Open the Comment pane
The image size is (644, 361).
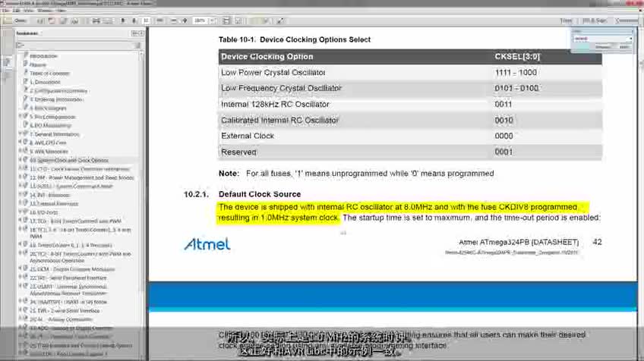point(626,20)
